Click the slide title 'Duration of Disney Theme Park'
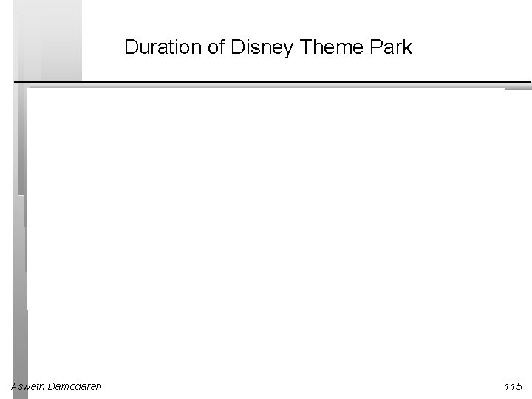Image resolution: width=532 pixels, height=399 pixels. (268, 47)
